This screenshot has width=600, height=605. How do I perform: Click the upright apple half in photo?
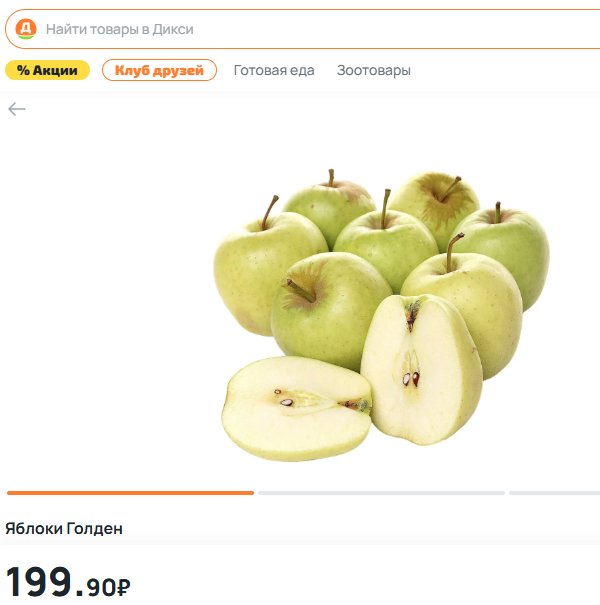(421, 370)
